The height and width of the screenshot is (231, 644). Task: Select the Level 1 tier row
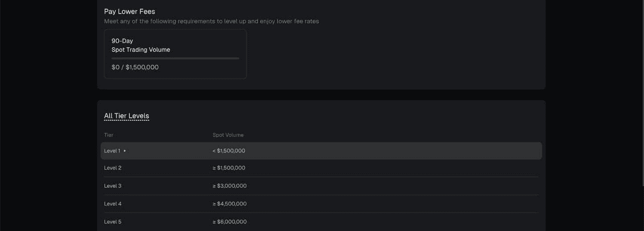(x=321, y=150)
